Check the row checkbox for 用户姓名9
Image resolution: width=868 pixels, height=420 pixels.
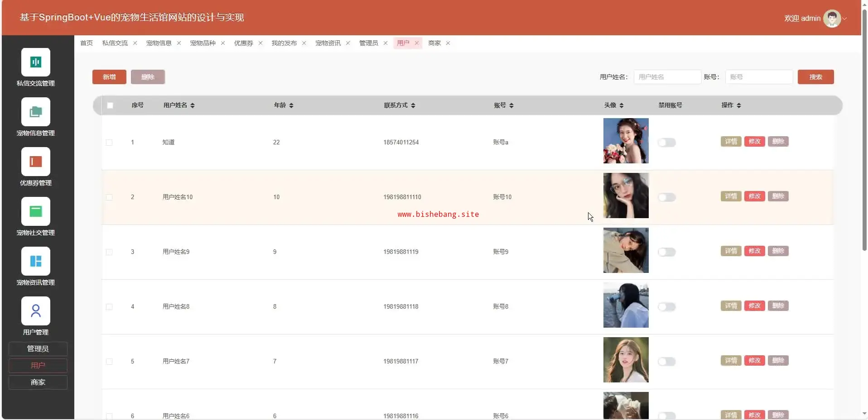click(109, 252)
